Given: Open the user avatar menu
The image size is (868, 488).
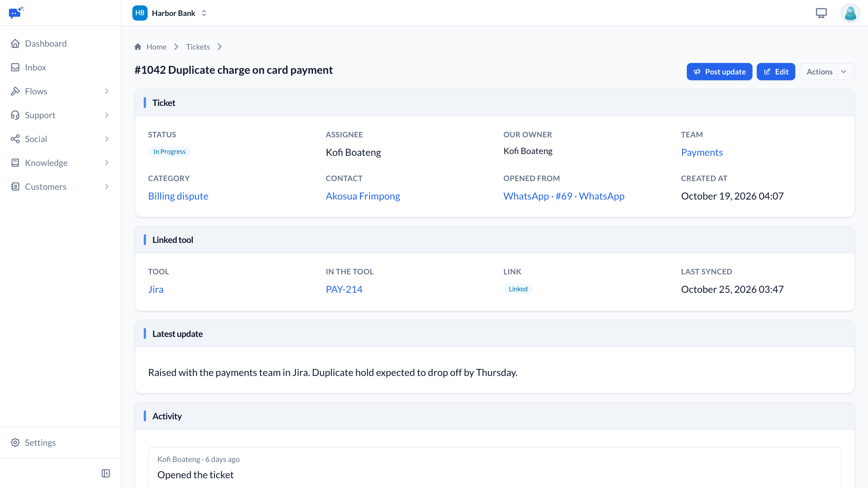Looking at the screenshot, I should pos(850,13).
